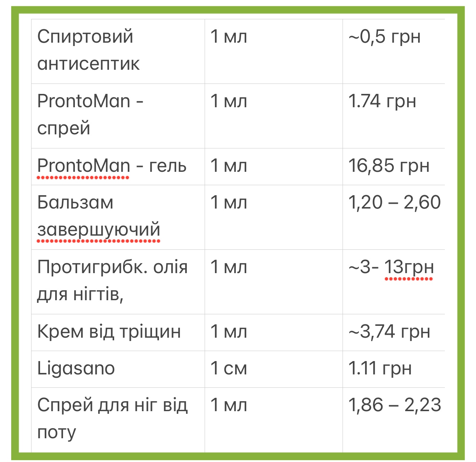This screenshot has height=462, width=476.
Task: Click the 'Ligasano' cell
Action: click(x=118, y=369)
